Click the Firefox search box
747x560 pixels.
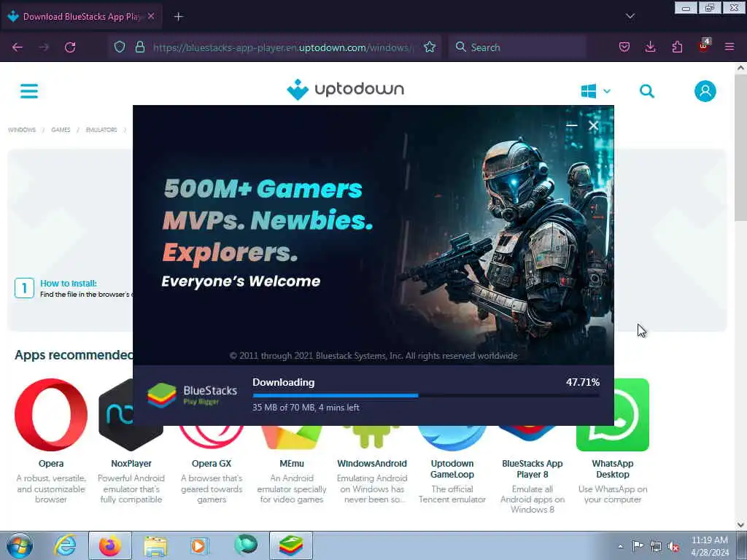coord(517,47)
